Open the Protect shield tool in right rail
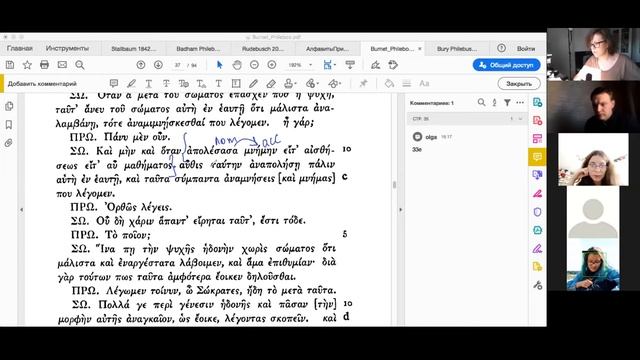Viewport: 640px width, 360px height. click(537, 212)
